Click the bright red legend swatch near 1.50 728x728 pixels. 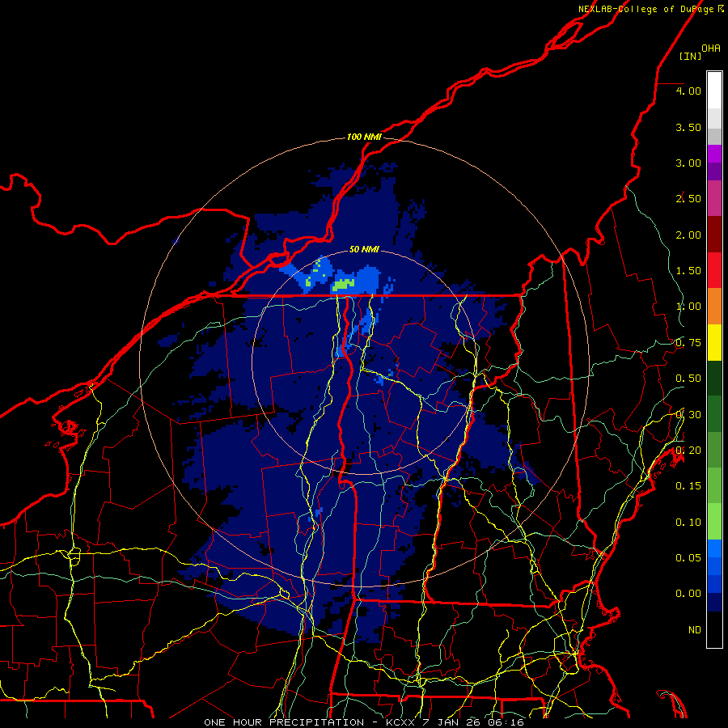(714, 270)
